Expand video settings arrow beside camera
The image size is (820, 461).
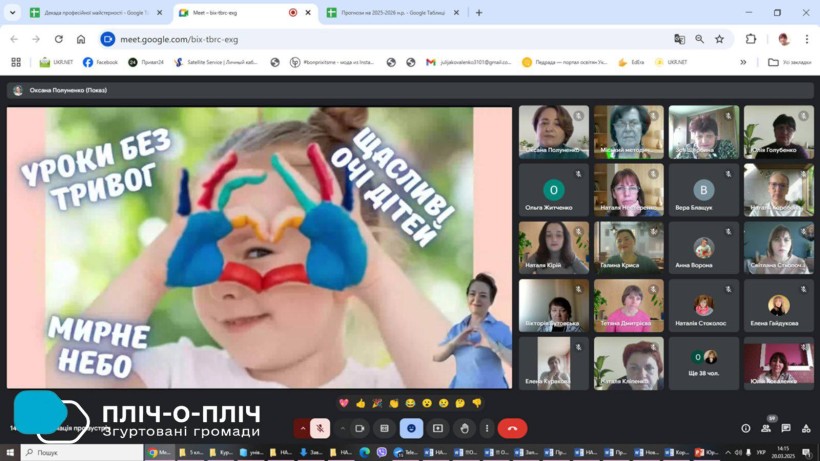343,429
